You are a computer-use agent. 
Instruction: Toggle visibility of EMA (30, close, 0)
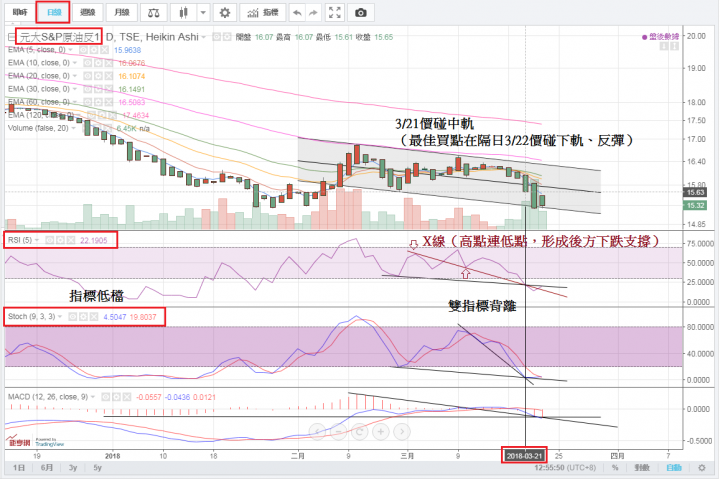(87, 89)
